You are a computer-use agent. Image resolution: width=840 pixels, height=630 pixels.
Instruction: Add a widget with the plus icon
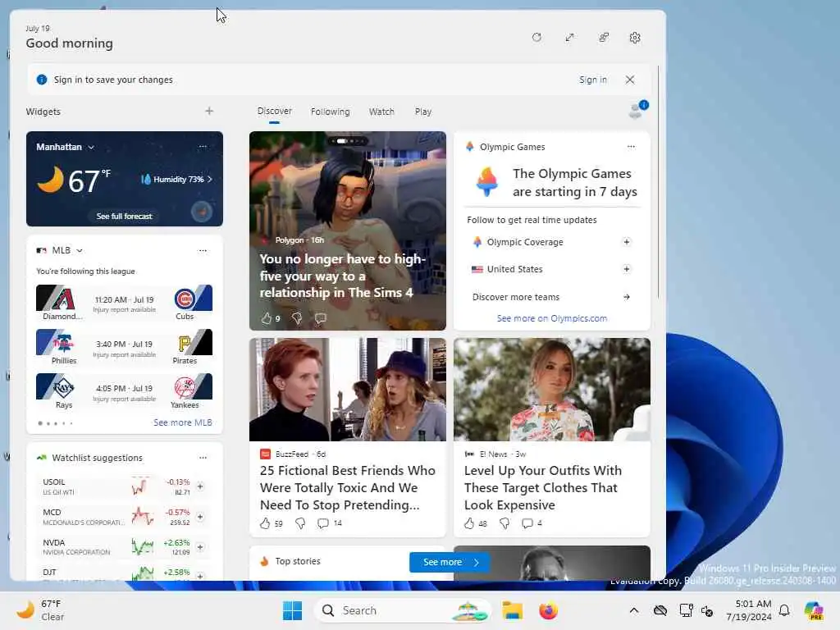click(209, 111)
